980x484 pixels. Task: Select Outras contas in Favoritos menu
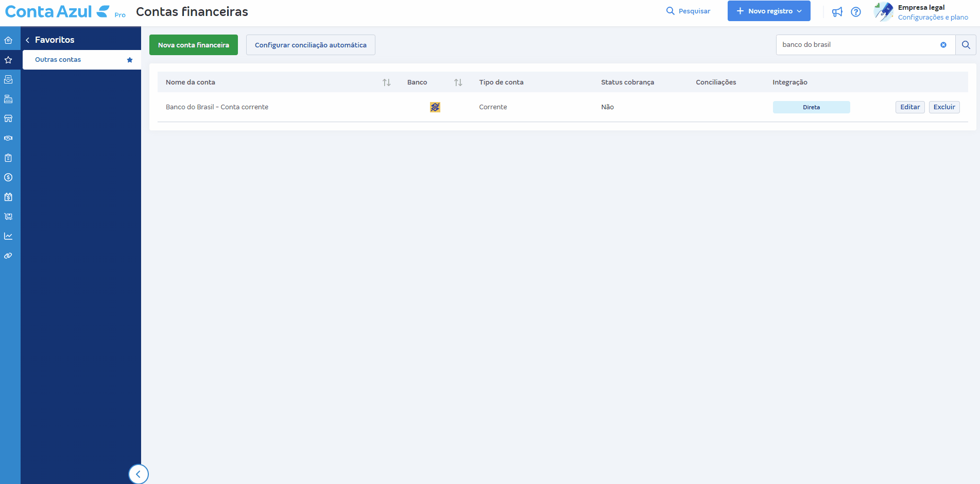(x=57, y=60)
